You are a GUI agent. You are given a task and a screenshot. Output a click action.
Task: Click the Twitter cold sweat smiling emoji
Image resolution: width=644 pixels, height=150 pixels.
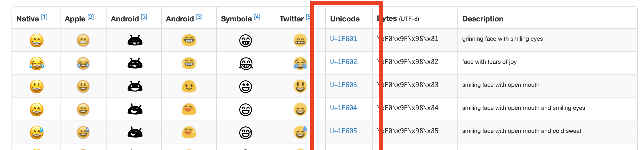pyautogui.click(x=300, y=132)
